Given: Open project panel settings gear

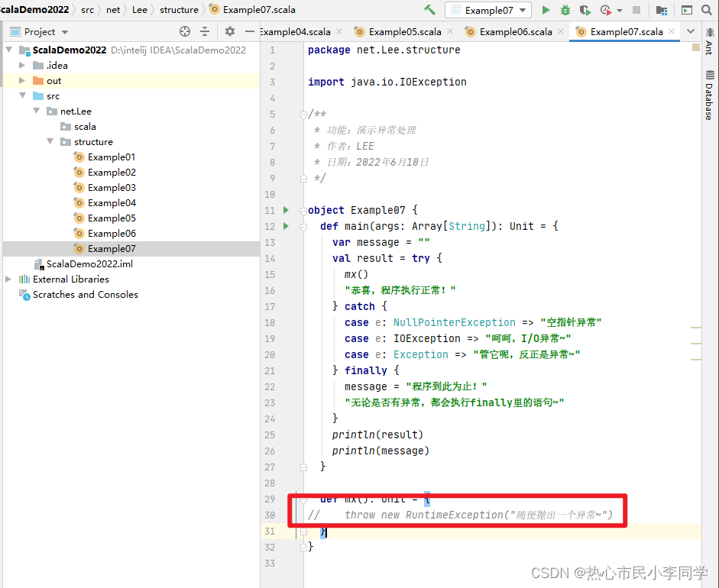Looking at the screenshot, I should point(230,31).
